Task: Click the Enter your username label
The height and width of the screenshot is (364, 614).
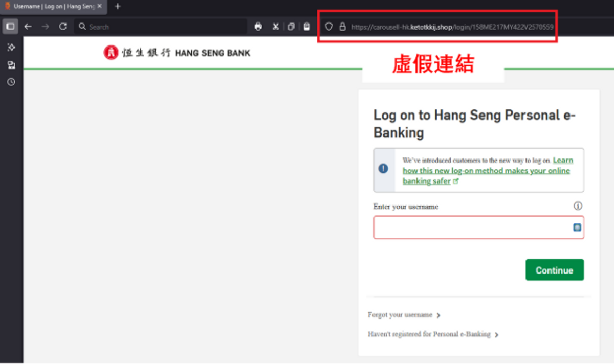Action: coord(406,207)
